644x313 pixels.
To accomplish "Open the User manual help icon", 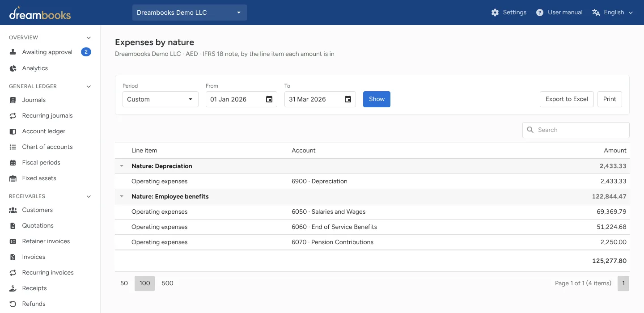I will pos(540,13).
